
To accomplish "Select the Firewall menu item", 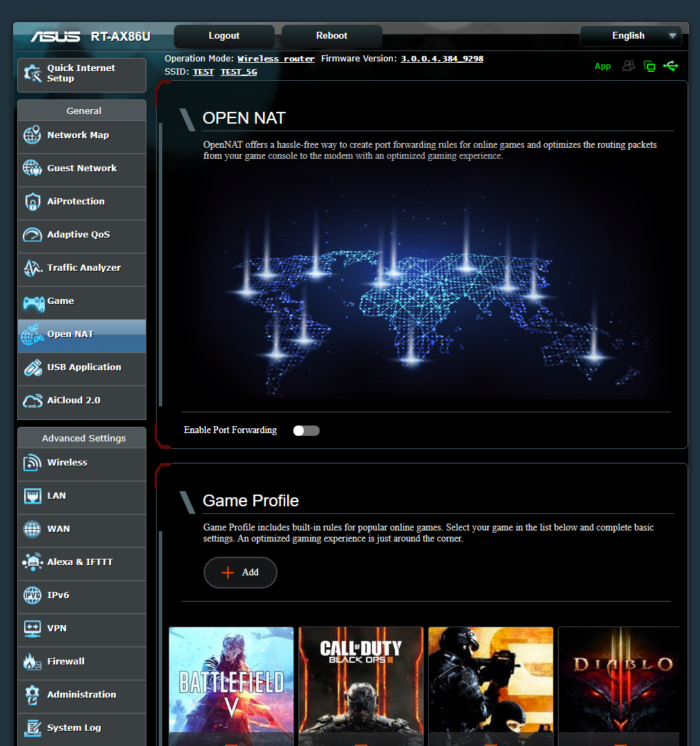I will pyautogui.click(x=81, y=663).
